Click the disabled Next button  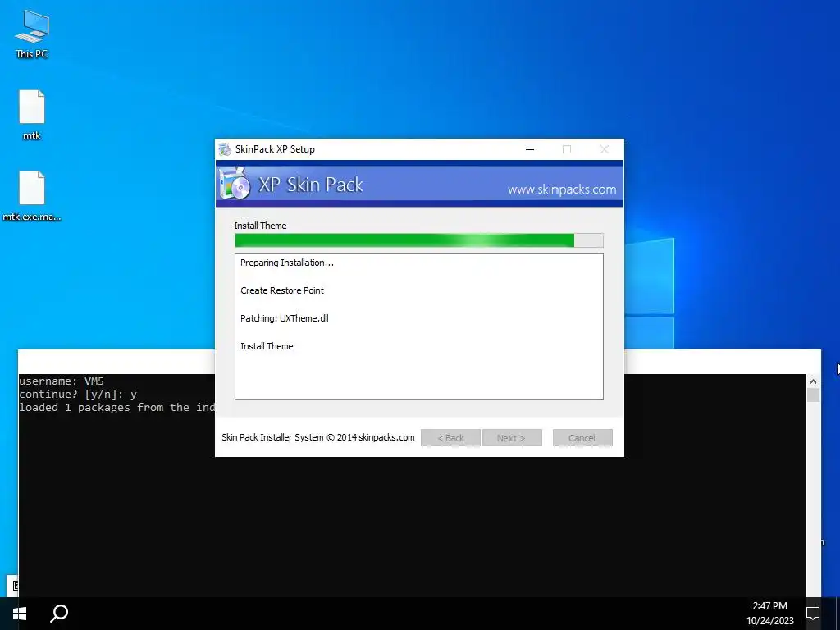point(512,438)
